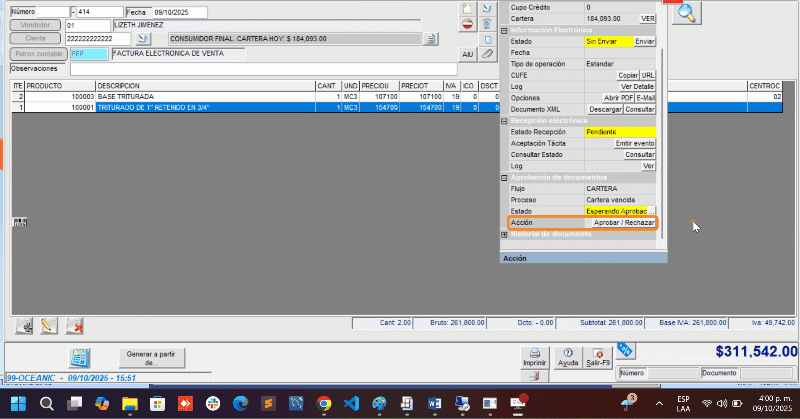
Task: Click the Emitir evento button
Action: 635,144
